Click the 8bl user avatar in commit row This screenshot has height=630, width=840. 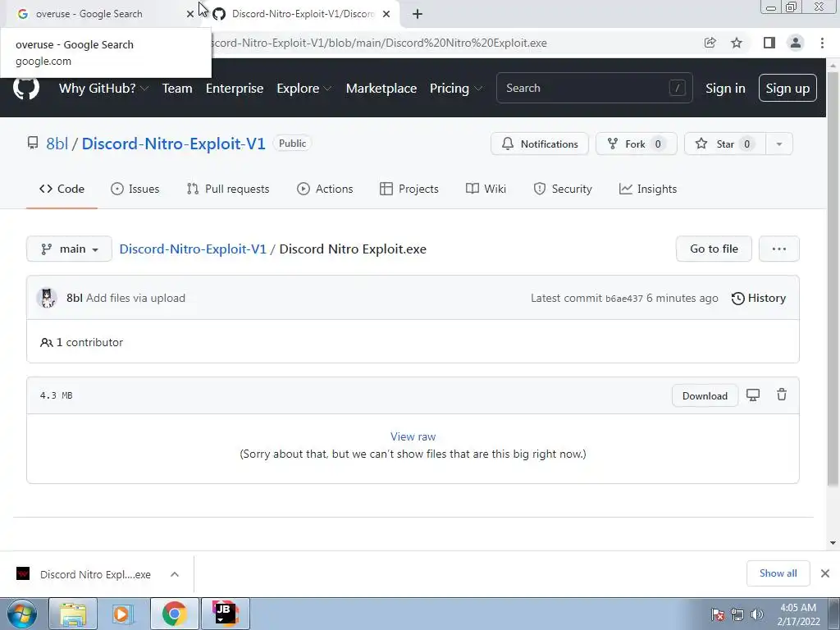(47, 298)
